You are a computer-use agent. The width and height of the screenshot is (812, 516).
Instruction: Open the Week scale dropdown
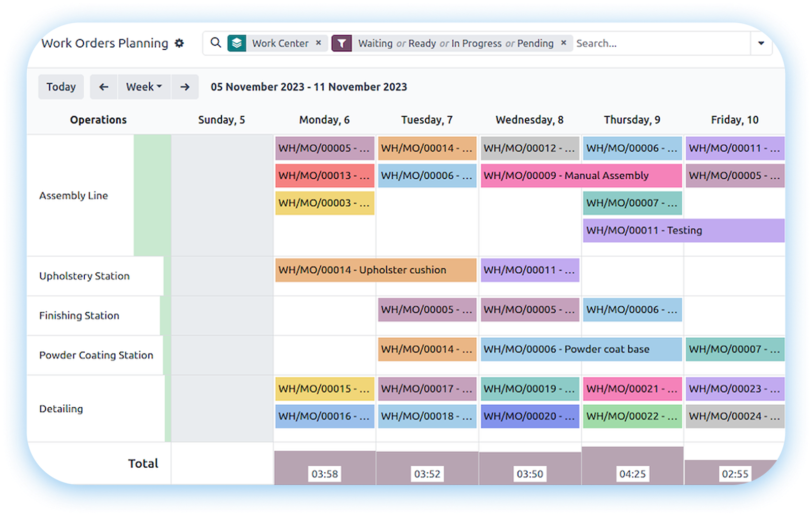144,87
